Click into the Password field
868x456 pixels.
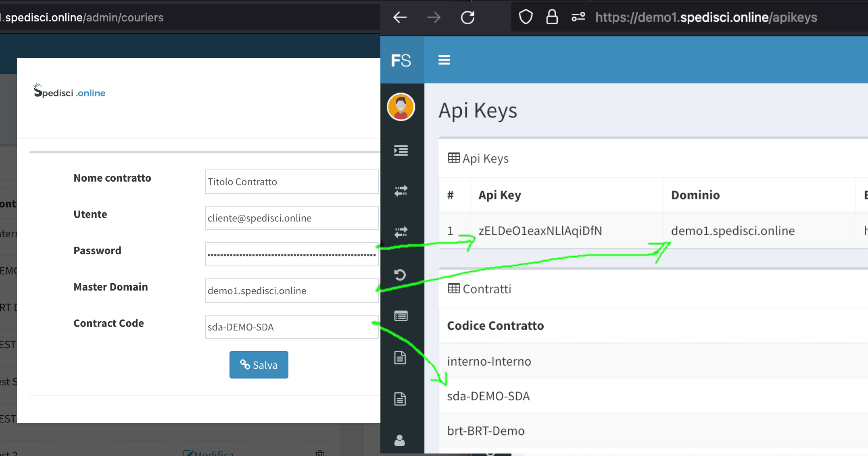coord(292,254)
